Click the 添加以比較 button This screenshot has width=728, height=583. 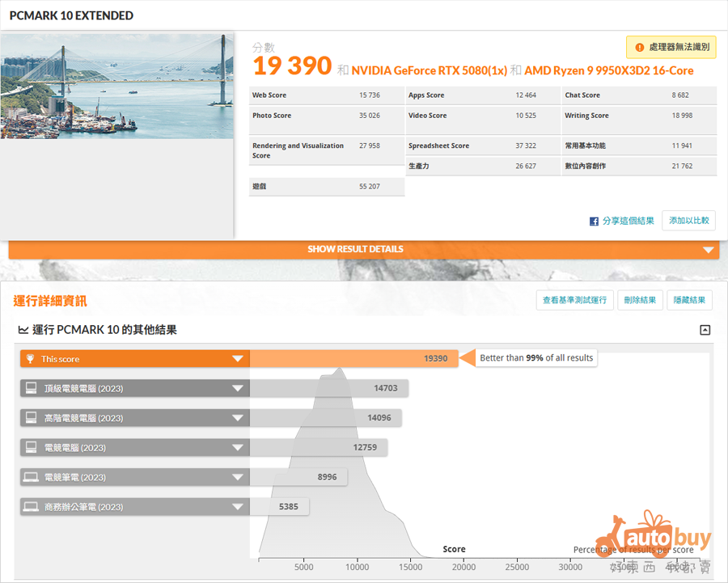[688, 221]
